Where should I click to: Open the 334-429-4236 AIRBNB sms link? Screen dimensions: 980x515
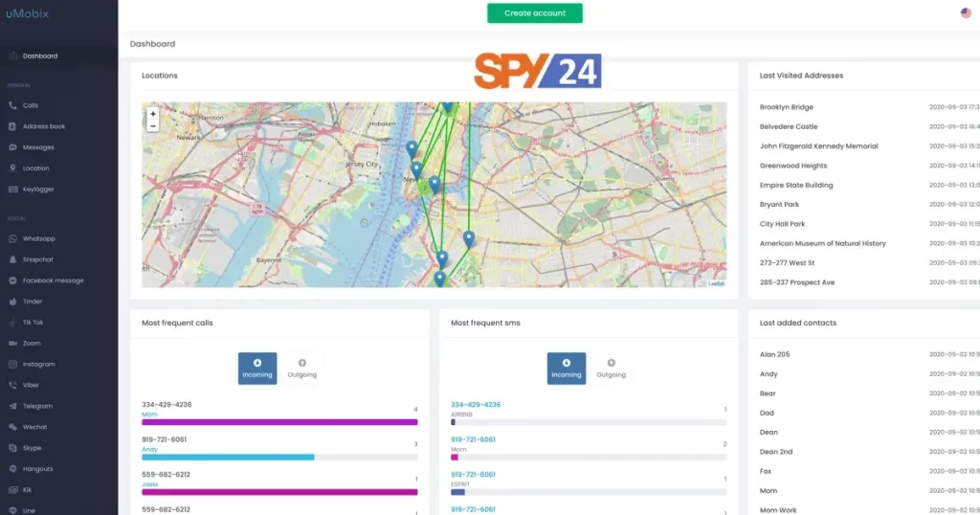pos(476,404)
